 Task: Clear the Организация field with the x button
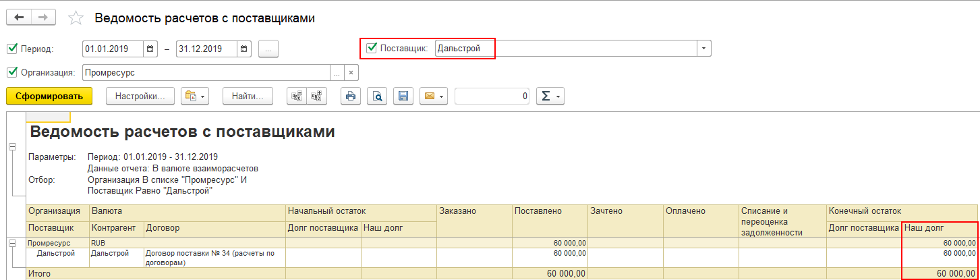tap(351, 72)
